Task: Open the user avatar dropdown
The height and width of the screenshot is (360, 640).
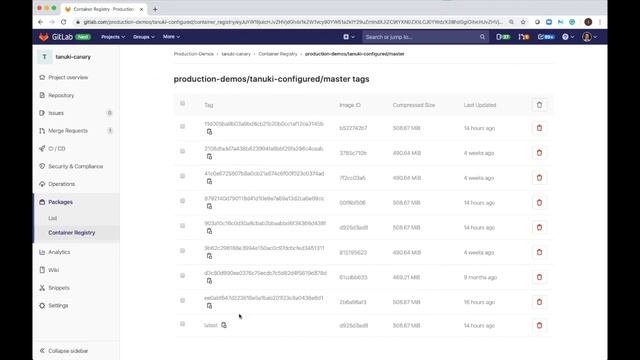Action: pyautogui.click(x=590, y=37)
